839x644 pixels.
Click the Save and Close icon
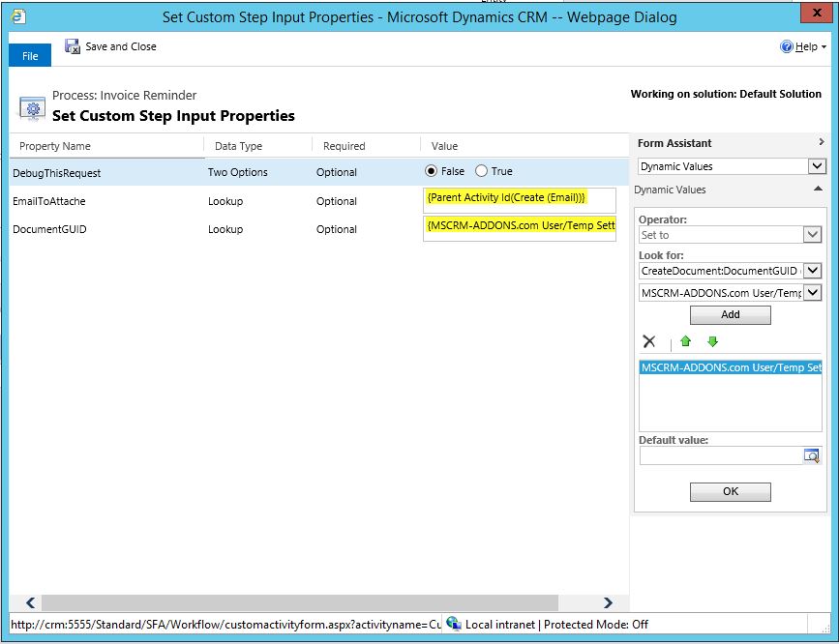[x=71, y=45]
